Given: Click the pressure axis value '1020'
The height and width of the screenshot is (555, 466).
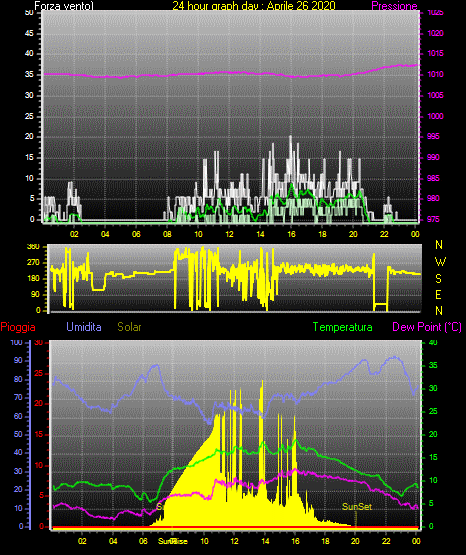Looking at the screenshot, I should 435,33.
